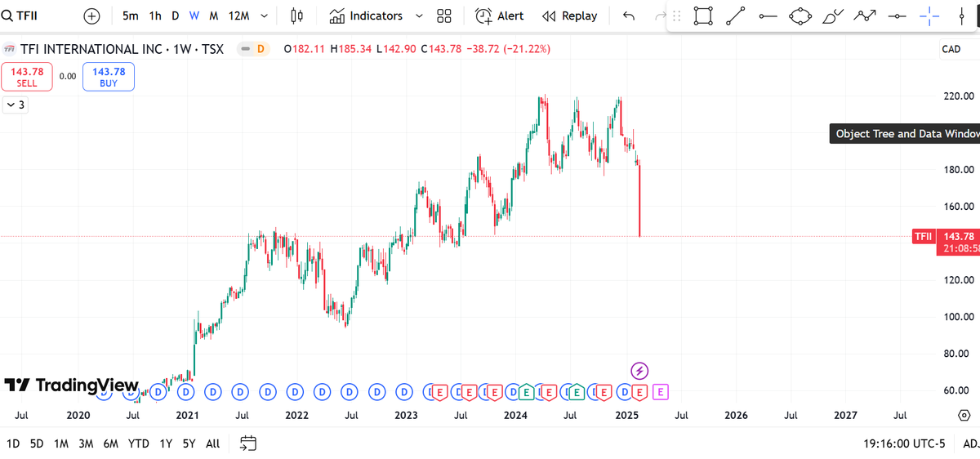Click the TFII 143.78 price label
The height and width of the screenshot is (459, 980).
click(x=945, y=237)
